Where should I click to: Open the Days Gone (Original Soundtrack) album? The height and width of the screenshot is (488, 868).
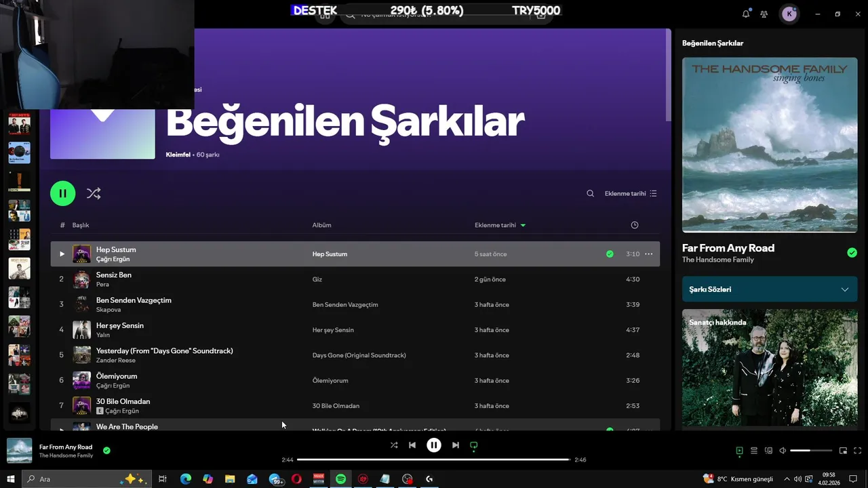(359, 355)
